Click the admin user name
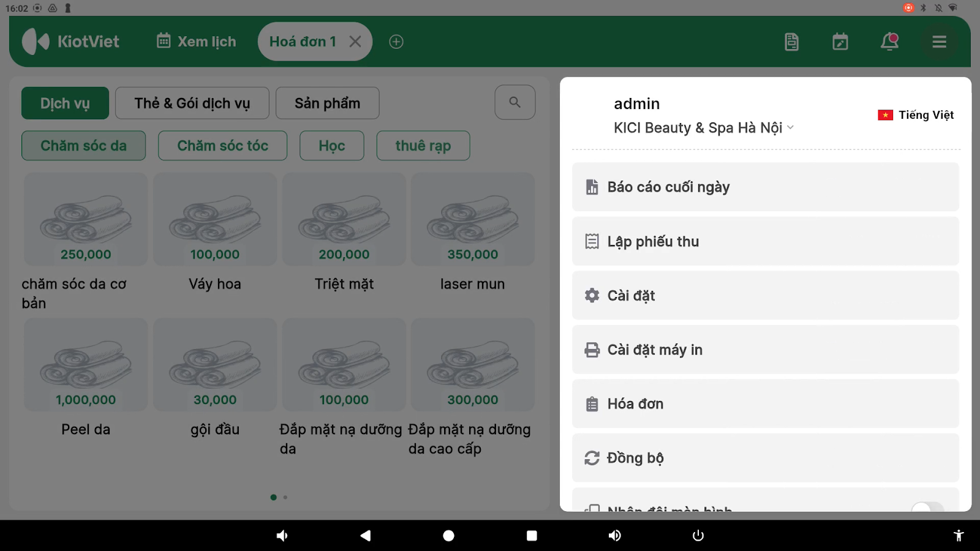Screen dimensions: 980x551 (x=637, y=103)
